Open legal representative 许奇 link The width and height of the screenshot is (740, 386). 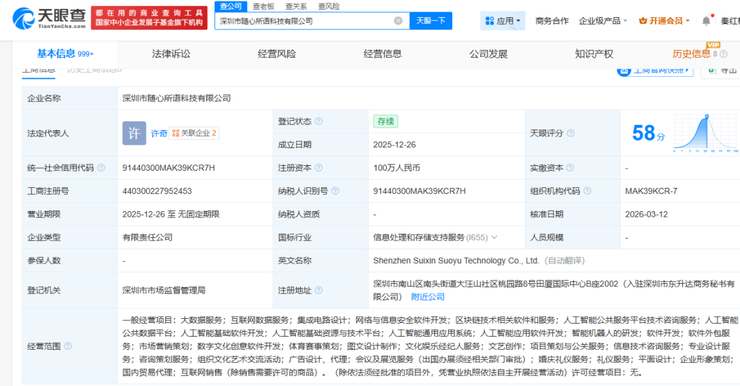(159, 134)
